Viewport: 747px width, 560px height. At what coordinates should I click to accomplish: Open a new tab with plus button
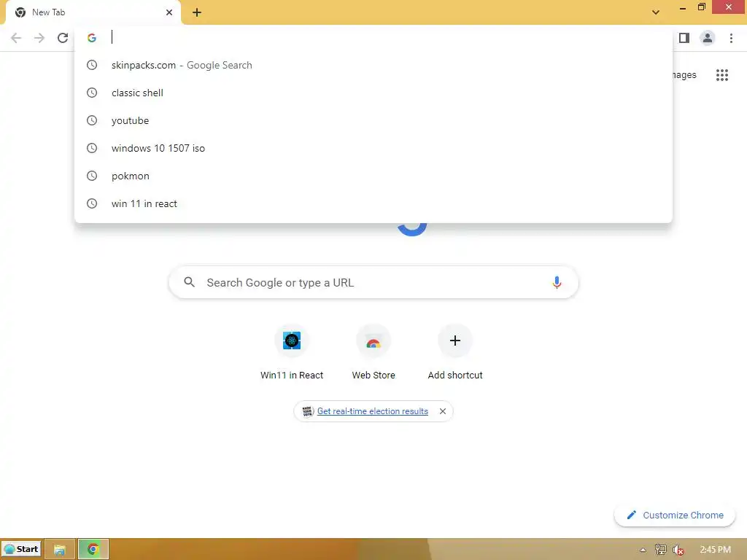(197, 12)
